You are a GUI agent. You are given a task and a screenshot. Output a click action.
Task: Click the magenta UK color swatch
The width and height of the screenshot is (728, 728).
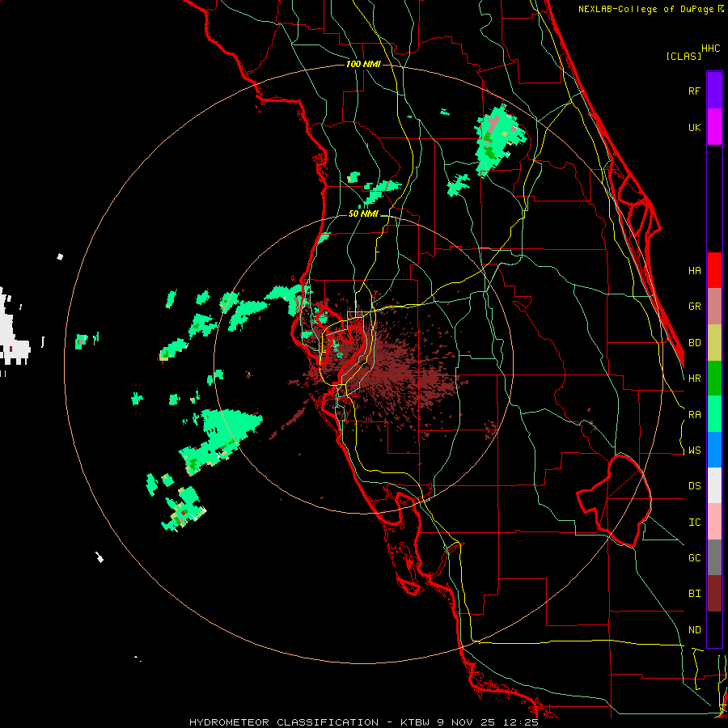pos(714,127)
